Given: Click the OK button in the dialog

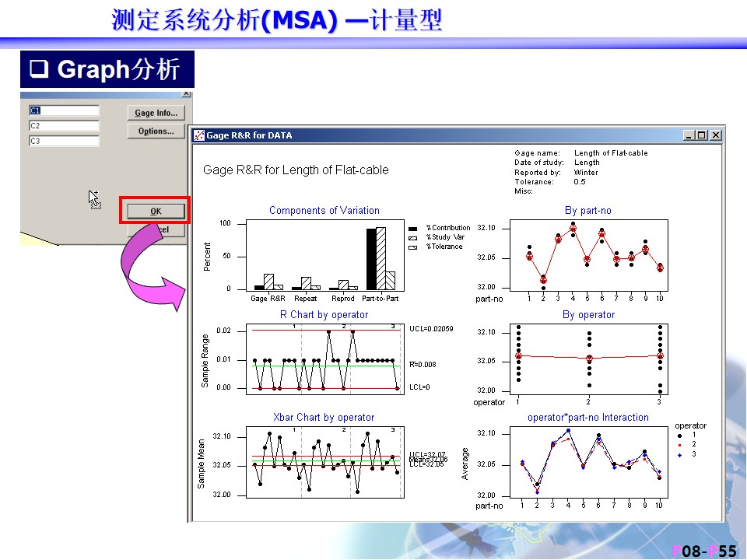Looking at the screenshot, I should coord(156,211).
